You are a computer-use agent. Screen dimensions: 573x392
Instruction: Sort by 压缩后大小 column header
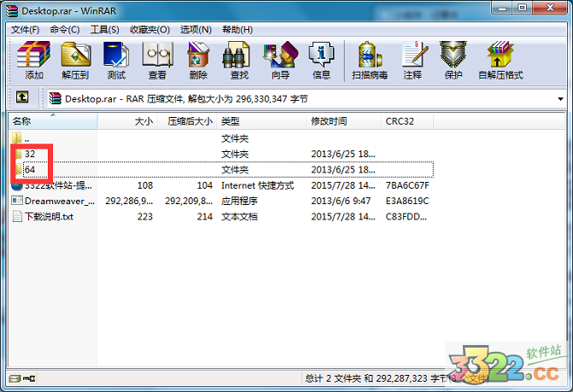[x=187, y=121]
